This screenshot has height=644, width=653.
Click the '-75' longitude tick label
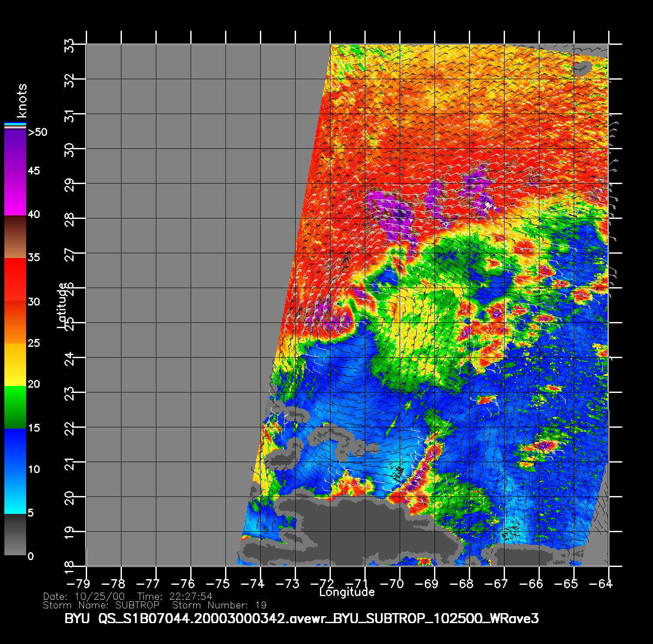tap(218, 584)
